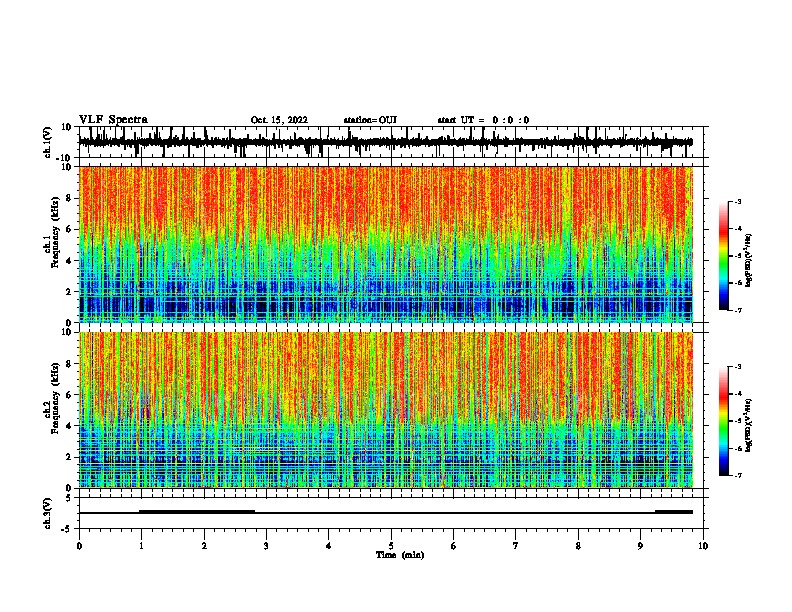
Task: Click the ch.2 "Frequency (kHz)" axis label
Action: pyautogui.click(x=56, y=398)
